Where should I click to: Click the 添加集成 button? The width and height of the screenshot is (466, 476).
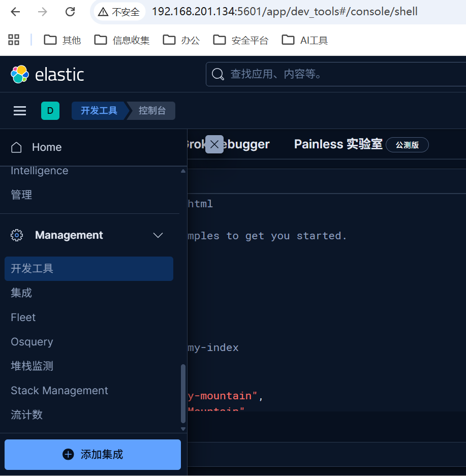coord(92,455)
